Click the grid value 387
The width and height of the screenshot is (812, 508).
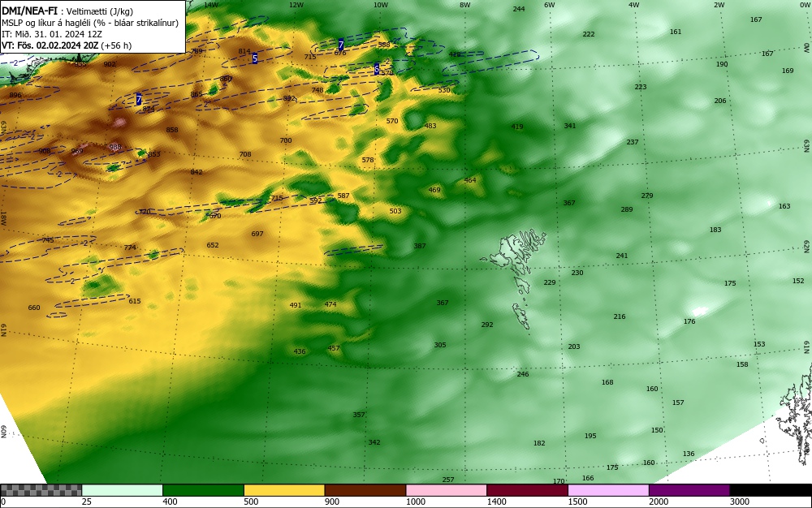pyautogui.click(x=420, y=246)
